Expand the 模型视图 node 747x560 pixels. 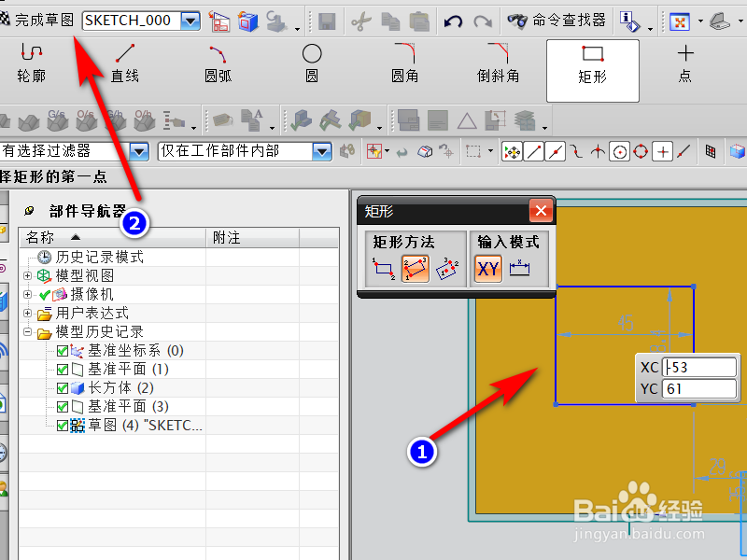[28, 275]
